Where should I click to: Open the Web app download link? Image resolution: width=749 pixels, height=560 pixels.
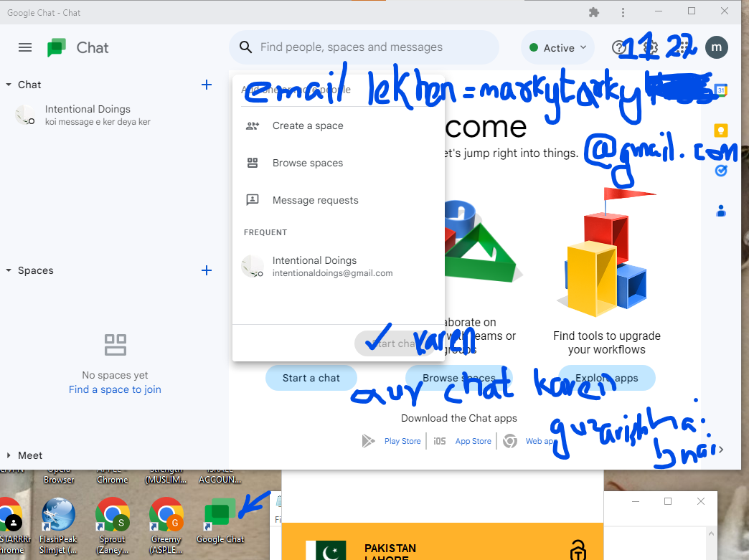[540, 441]
